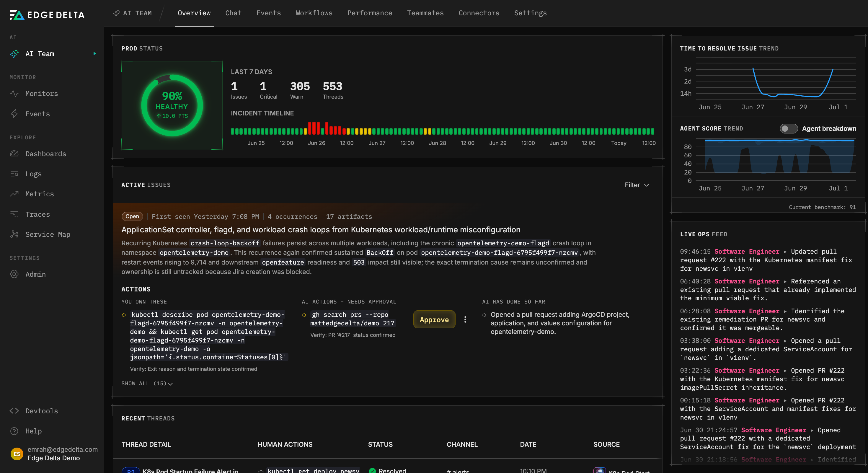Open the Teammates tab
This screenshot has width=868, height=473.
425,13
